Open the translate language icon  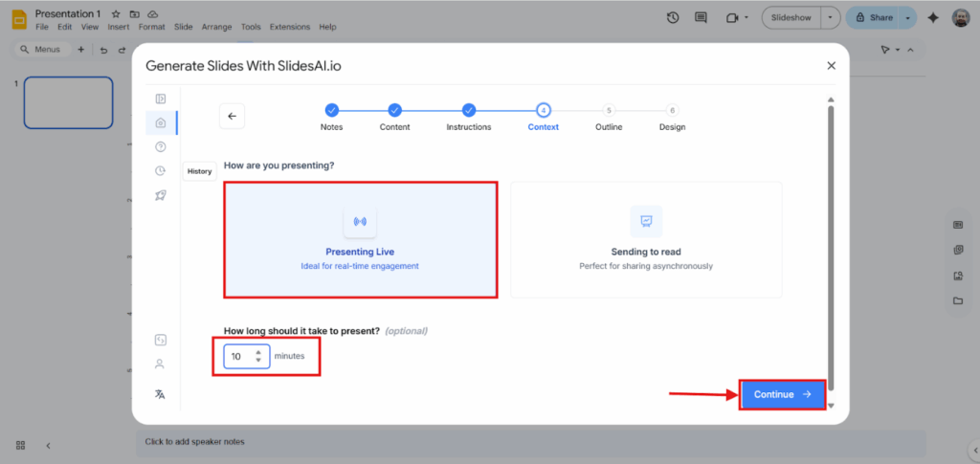[160, 394]
